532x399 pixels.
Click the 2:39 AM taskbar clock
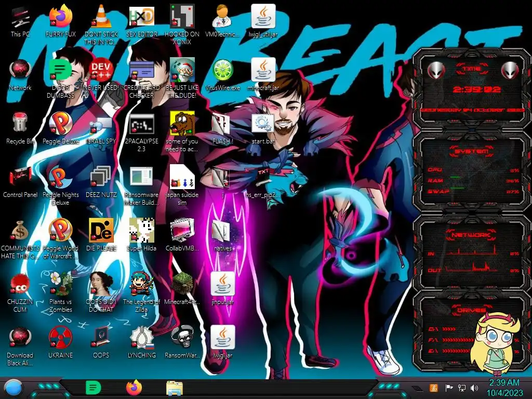[504, 388]
